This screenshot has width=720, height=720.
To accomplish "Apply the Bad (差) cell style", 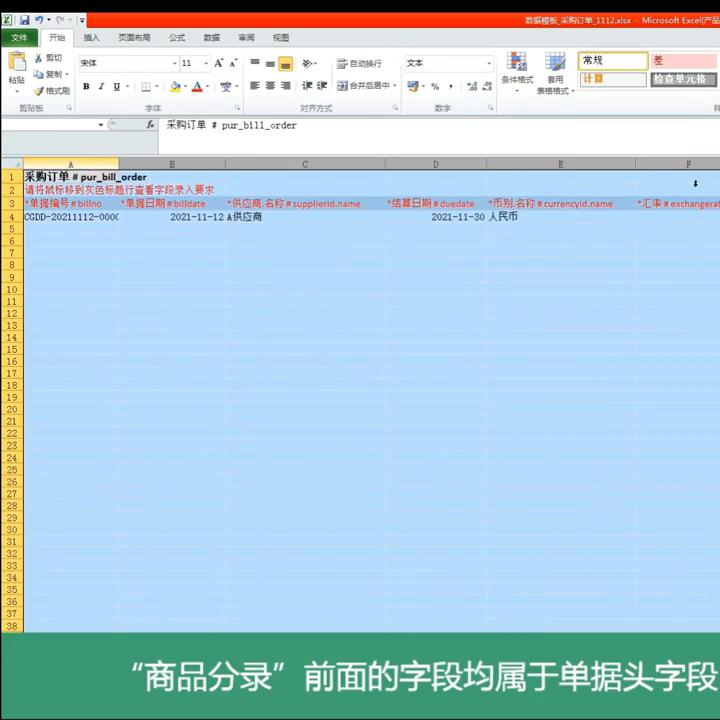I will tap(684, 60).
